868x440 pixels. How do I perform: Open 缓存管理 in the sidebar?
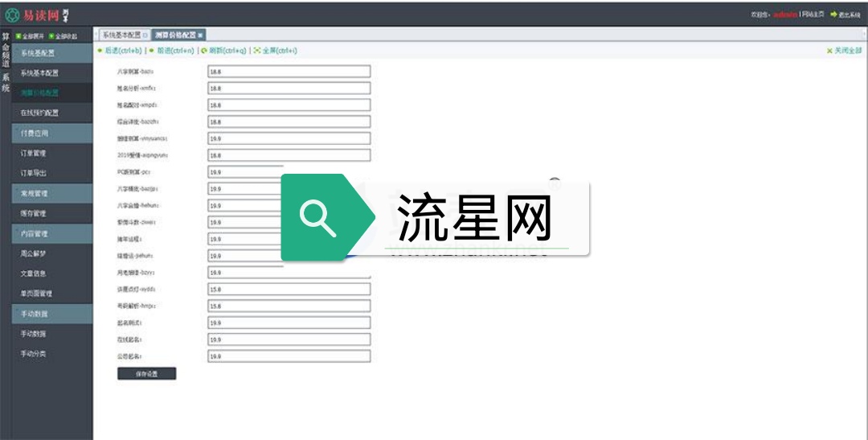click(52, 213)
